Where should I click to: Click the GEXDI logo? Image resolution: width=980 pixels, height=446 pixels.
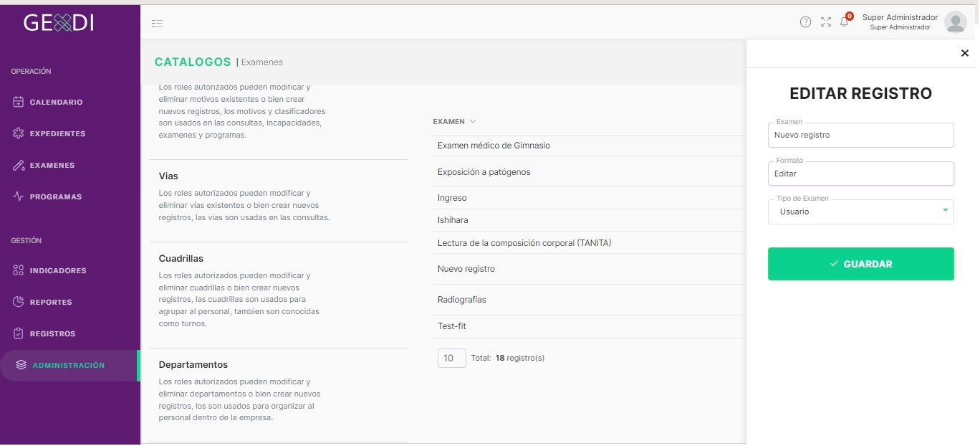59,23
